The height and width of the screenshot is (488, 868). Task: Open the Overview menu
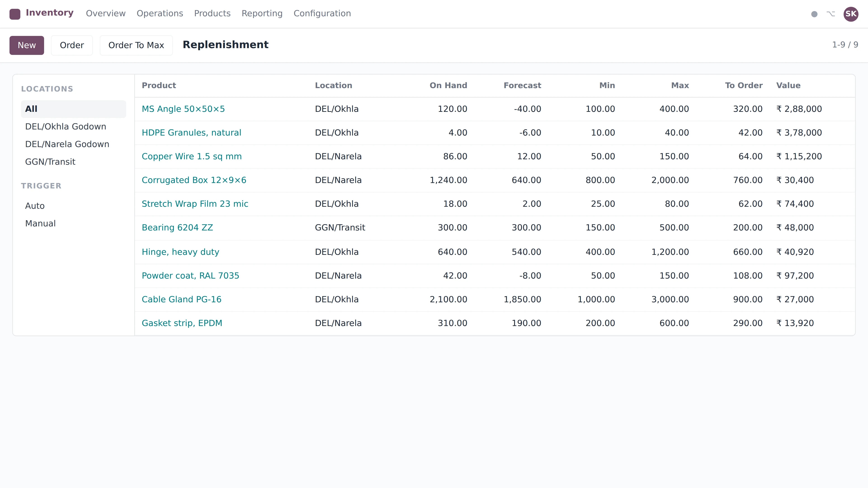[x=106, y=14]
